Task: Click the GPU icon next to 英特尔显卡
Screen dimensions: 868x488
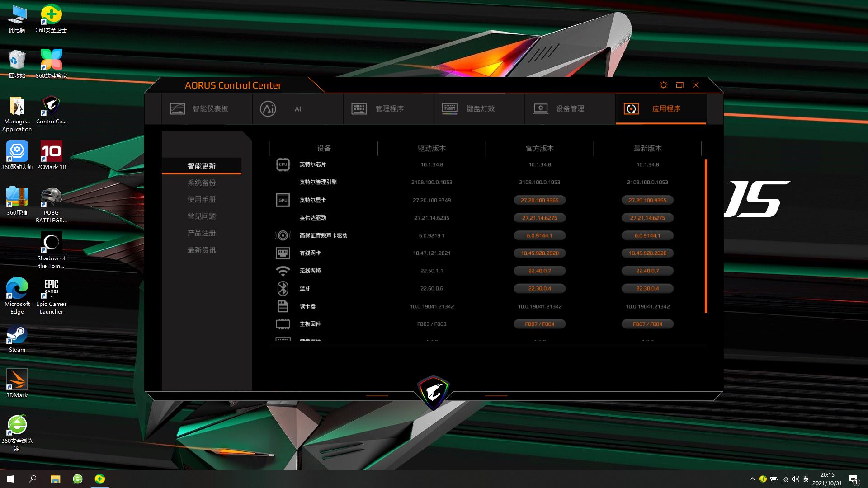Action: [283, 200]
